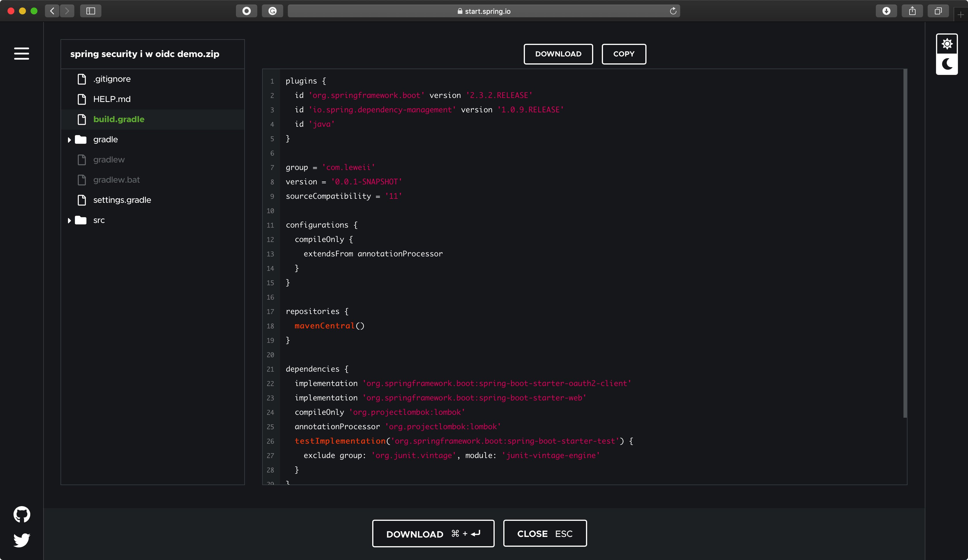Select the gradlew.bat file
968x560 pixels.
click(x=152, y=180)
